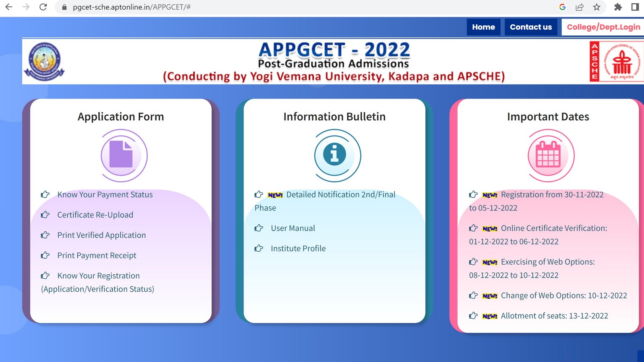Image resolution: width=644 pixels, height=362 pixels.
Task: Click hand pointer icon beside Certificate Re-Upload
Action: coord(45,215)
